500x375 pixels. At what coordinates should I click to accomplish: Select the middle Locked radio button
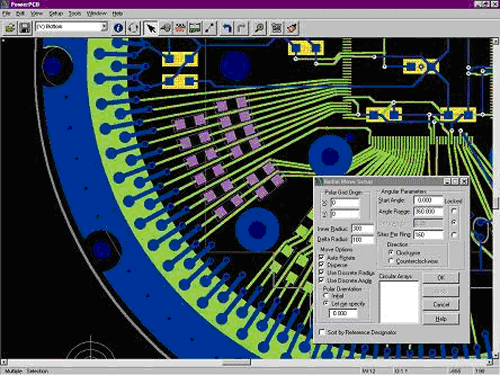coord(454,222)
